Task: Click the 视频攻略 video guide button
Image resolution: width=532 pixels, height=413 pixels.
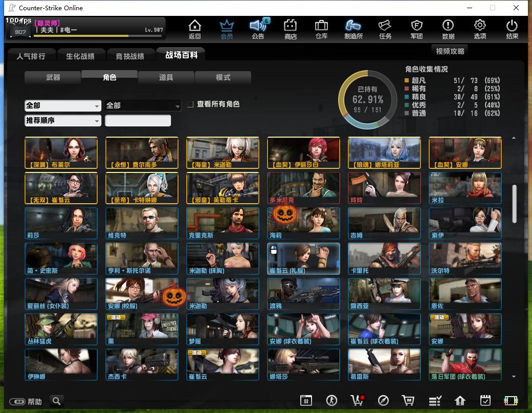Action: pos(450,51)
